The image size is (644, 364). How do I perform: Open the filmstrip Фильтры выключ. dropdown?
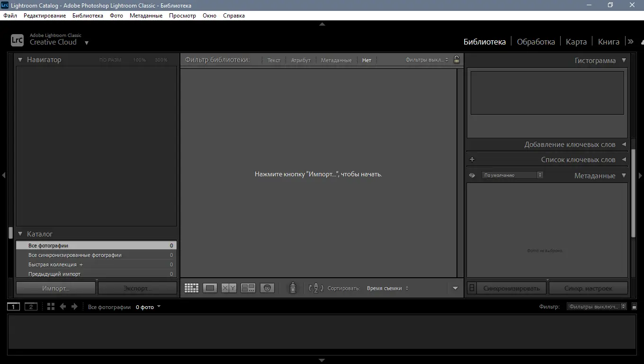pyautogui.click(x=597, y=307)
